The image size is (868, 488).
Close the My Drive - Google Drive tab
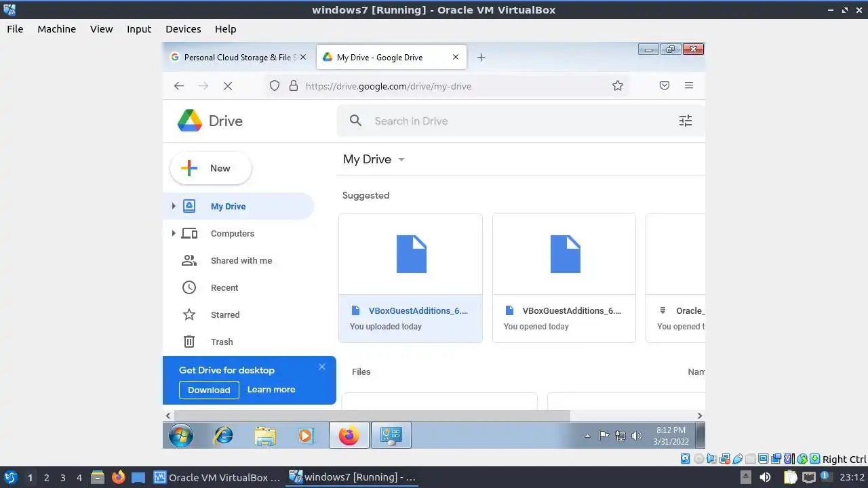pyautogui.click(x=456, y=58)
